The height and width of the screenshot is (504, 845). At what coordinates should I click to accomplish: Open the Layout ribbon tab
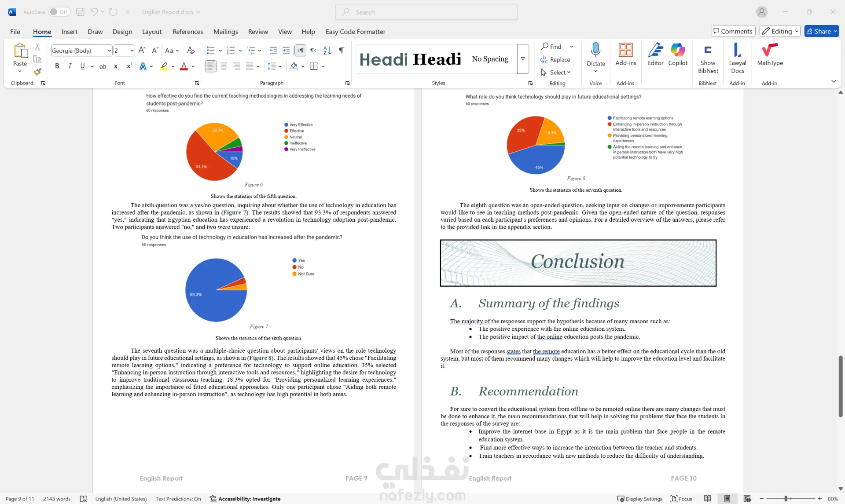(x=151, y=32)
